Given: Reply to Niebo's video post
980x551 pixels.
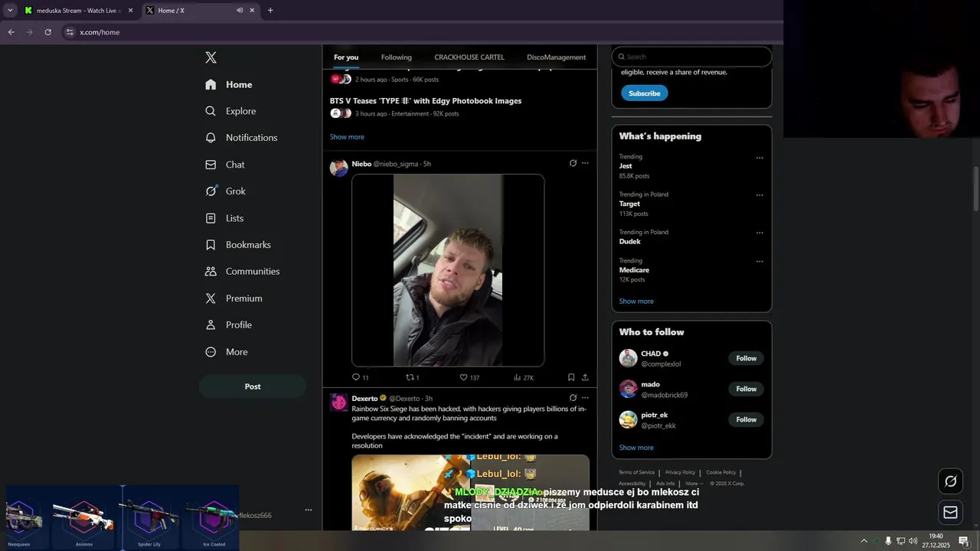Looking at the screenshot, I should pos(360,377).
